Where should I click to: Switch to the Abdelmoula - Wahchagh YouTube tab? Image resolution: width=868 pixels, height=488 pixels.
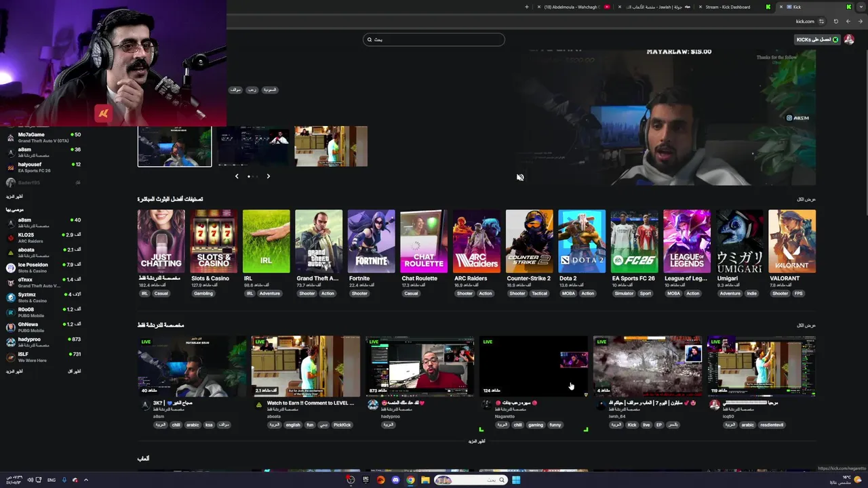coord(574,7)
